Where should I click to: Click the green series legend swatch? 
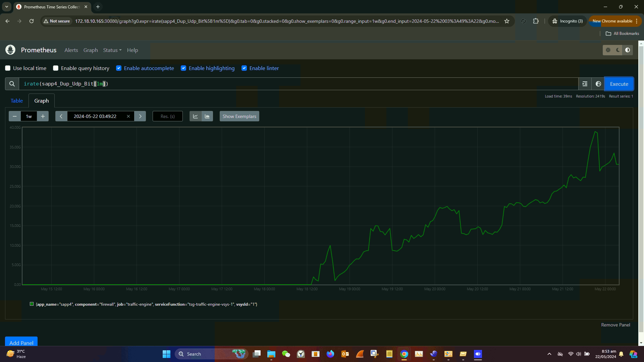pyautogui.click(x=32, y=304)
